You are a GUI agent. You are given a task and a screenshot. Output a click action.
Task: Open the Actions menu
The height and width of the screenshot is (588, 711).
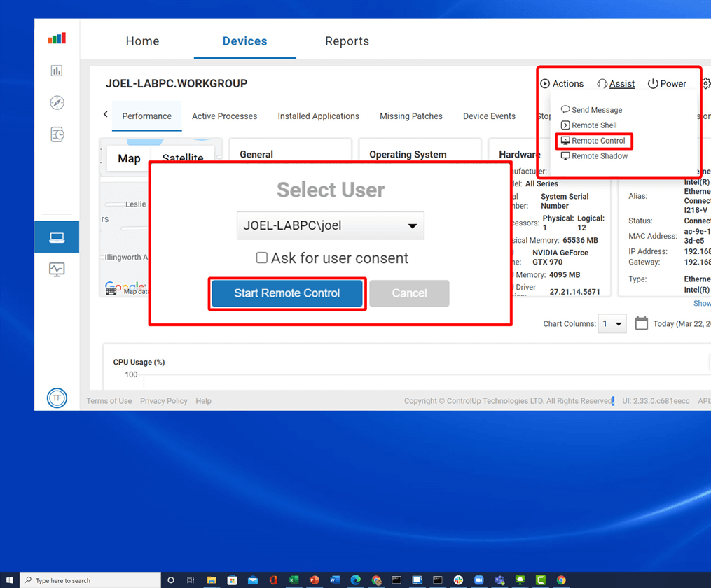(x=562, y=84)
